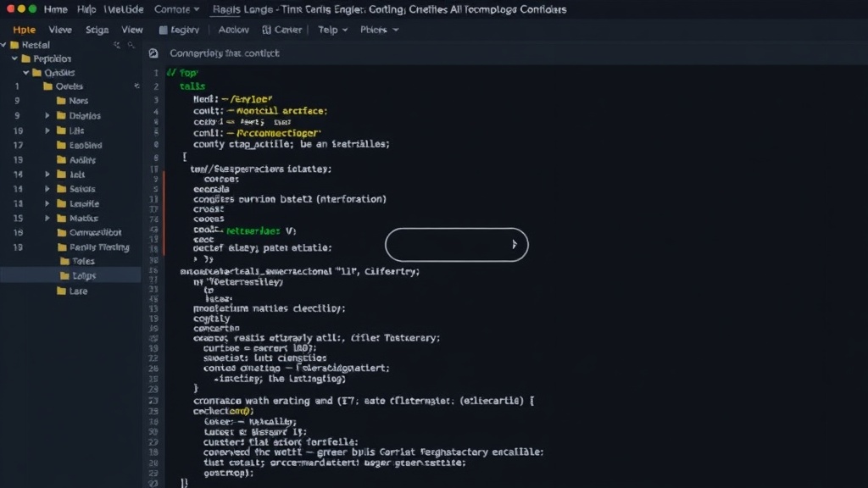Viewport: 868px width, 488px height.
Task: Click the Eeghry toolbar label
Action: pyautogui.click(x=185, y=30)
